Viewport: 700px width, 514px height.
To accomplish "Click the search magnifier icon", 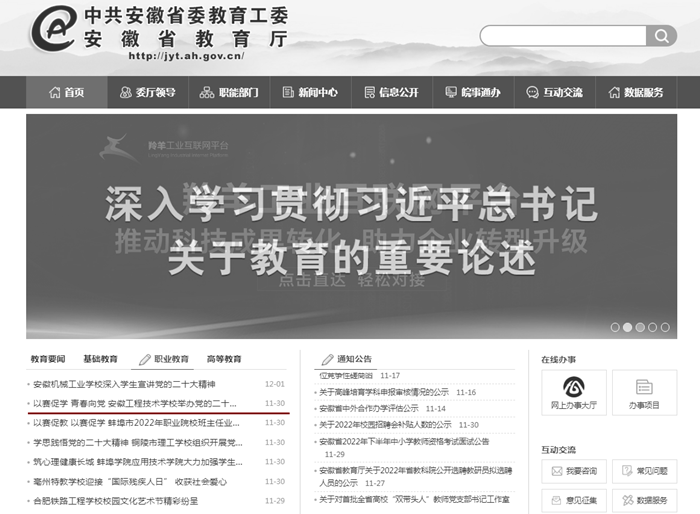I will click(x=661, y=36).
